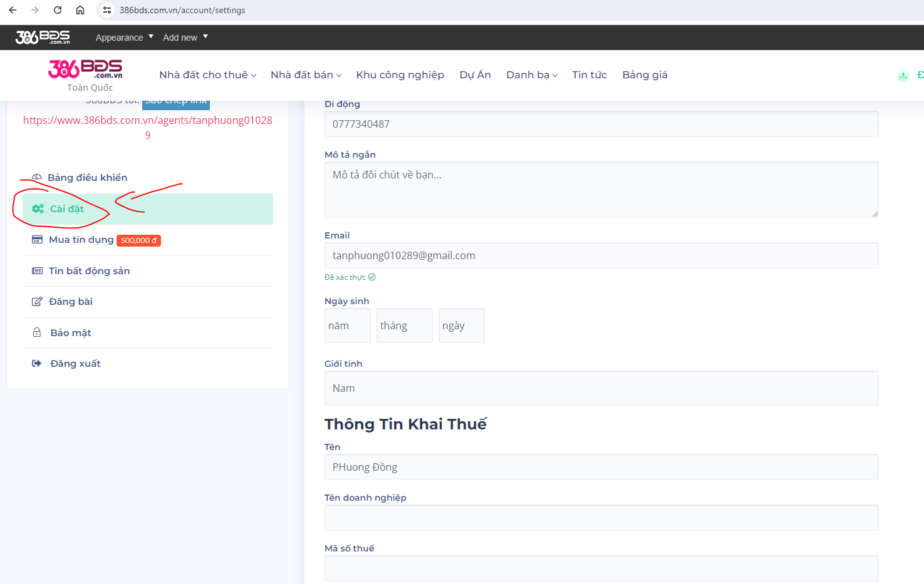Screen dimensions: 924x584
Task: Open the browser home icon
Action: (80, 10)
